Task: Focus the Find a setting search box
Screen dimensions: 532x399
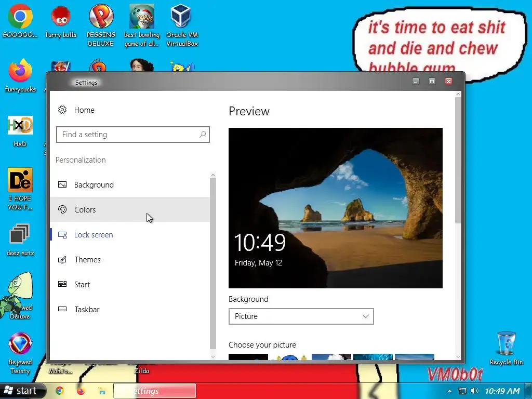Action: (133, 135)
